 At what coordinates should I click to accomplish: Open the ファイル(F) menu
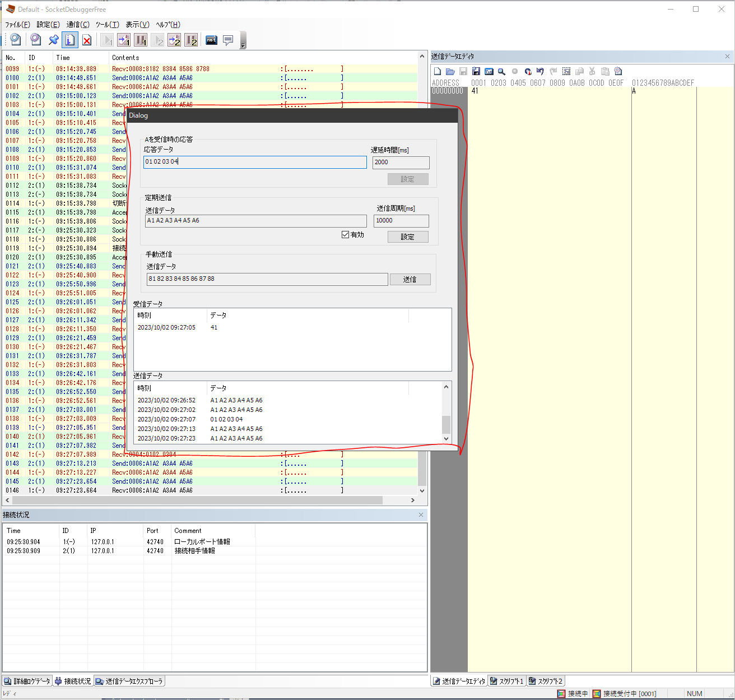pyautogui.click(x=17, y=25)
